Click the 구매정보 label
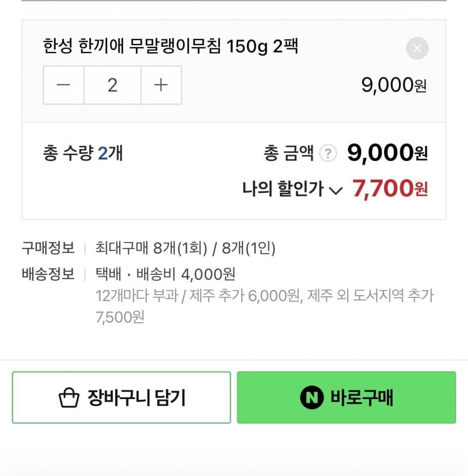Viewport: 468px width, 476px height. click(x=48, y=248)
